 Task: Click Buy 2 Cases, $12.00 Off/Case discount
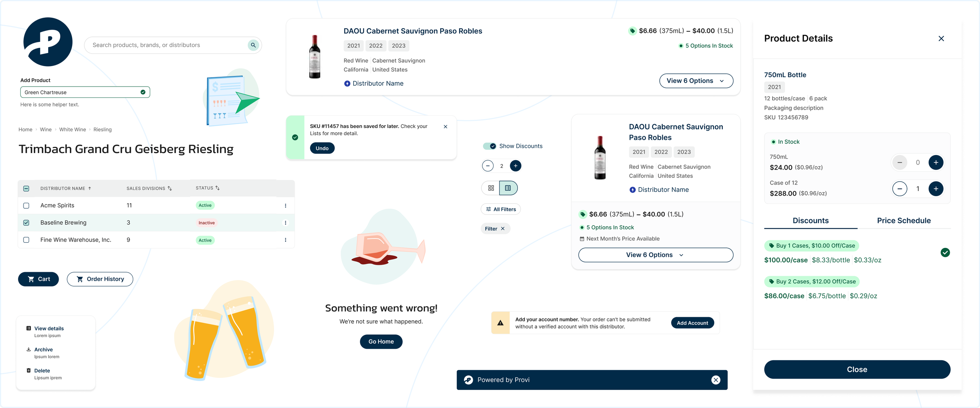(812, 282)
